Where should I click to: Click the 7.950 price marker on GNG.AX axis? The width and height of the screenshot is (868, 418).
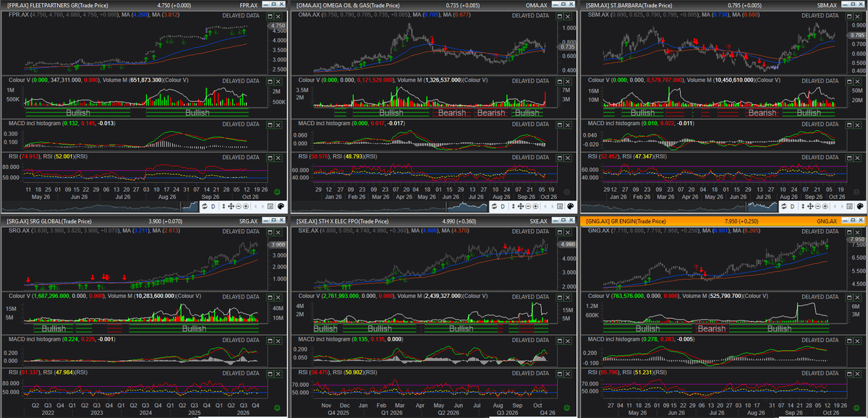click(x=858, y=239)
